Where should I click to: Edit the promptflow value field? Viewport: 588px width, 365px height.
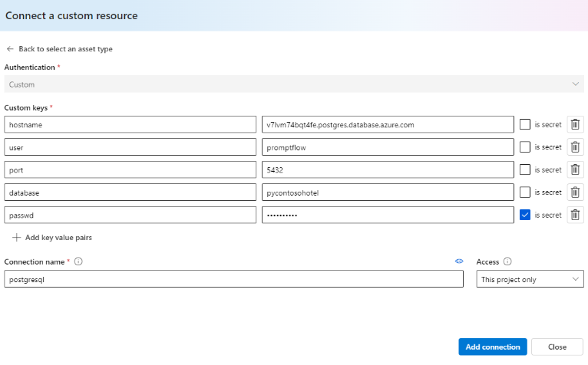click(x=388, y=147)
